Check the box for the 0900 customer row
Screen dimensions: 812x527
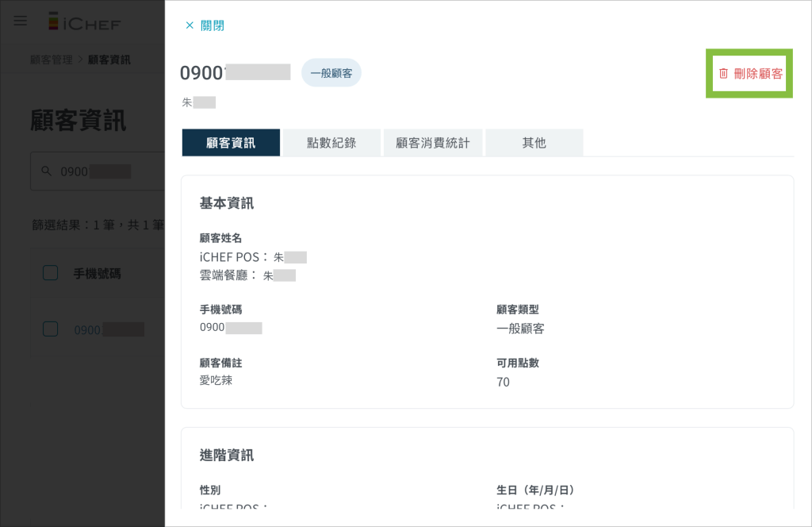50,329
